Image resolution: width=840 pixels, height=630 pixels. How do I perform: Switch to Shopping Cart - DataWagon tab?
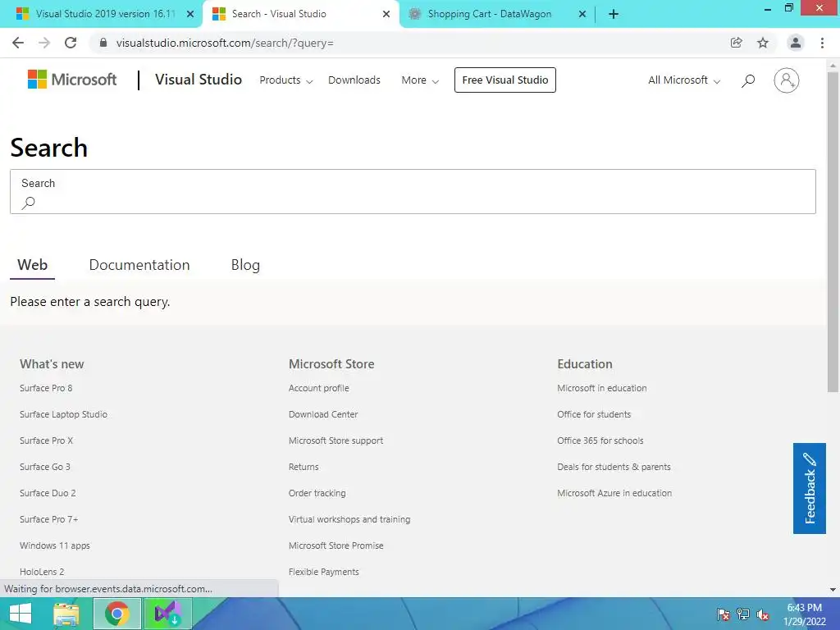[489, 14]
